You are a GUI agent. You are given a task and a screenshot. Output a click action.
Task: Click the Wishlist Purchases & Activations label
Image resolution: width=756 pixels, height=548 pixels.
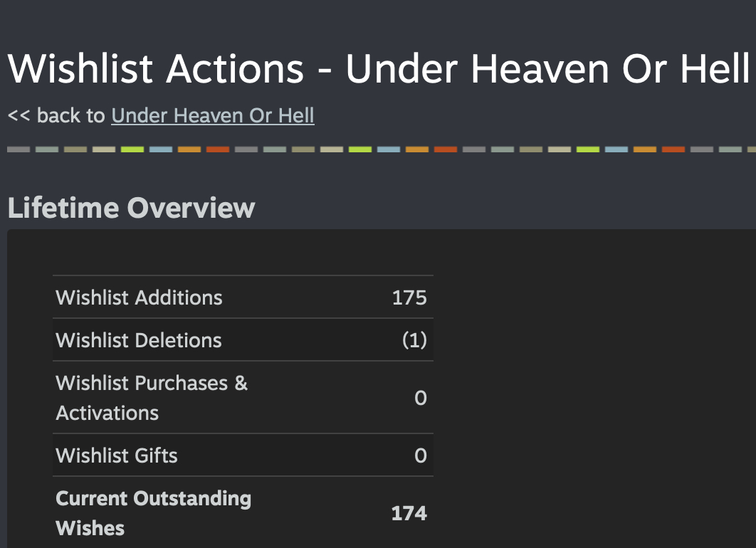point(152,397)
